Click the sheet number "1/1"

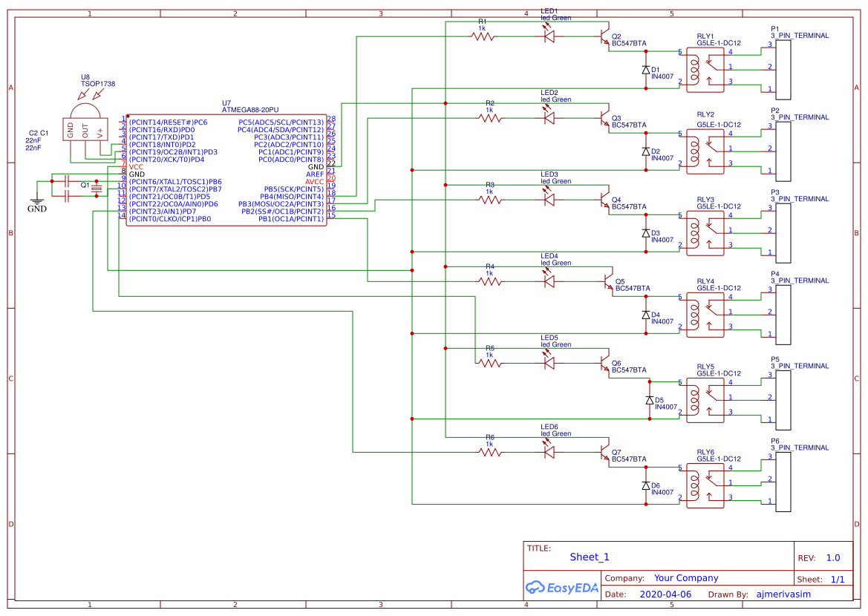pos(838,580)
